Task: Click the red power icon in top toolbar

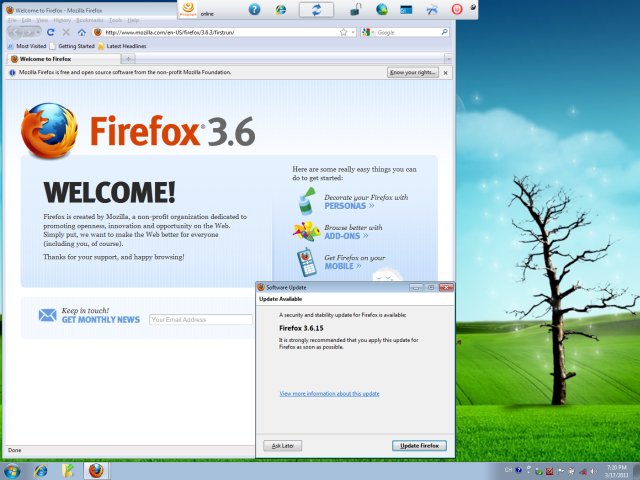Action: (457, 9)
